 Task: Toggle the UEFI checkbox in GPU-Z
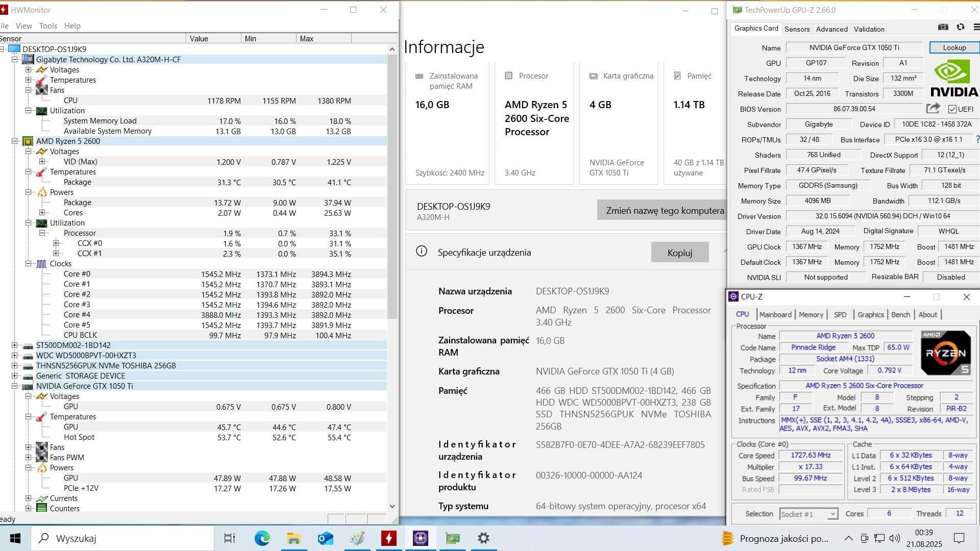point(952,109)
